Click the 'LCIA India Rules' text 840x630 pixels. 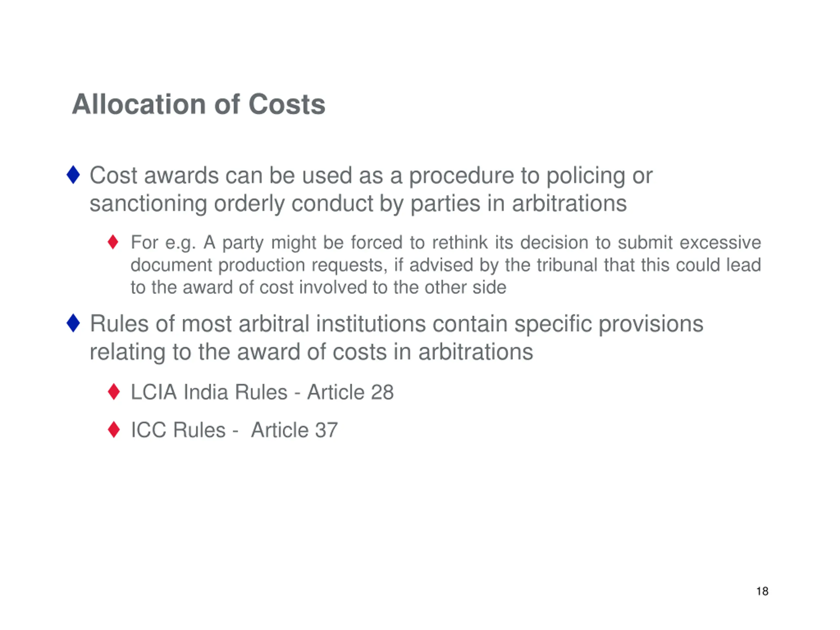209,392
